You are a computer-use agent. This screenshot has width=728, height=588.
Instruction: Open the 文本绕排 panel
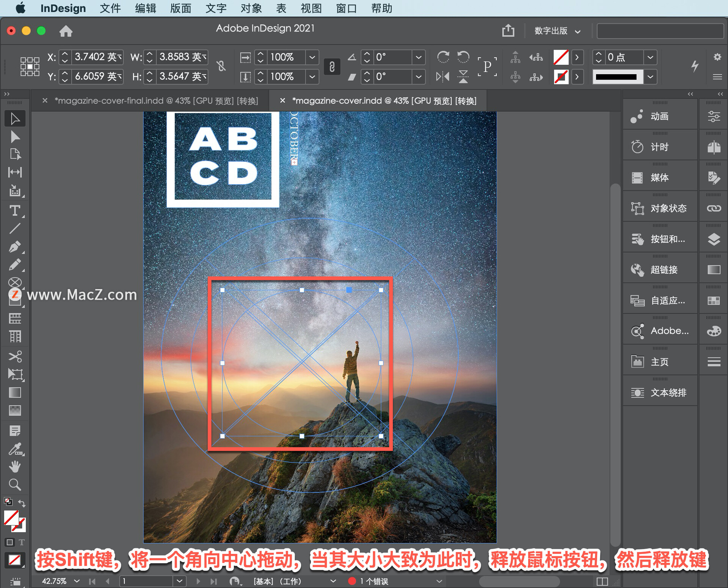tap(660, 393)
